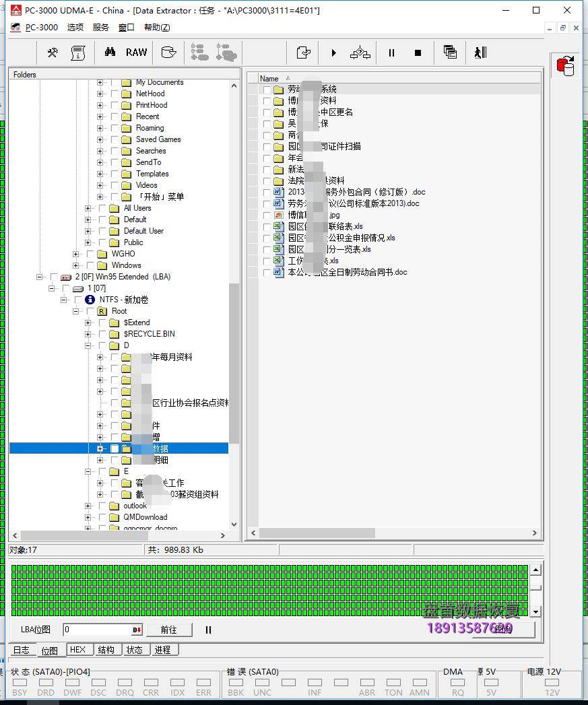The height and width of the screenshot is (705, 588).
Task: Click Word icon of 全日制劳动合同书.doc
Action: click(x=278, y=272)
